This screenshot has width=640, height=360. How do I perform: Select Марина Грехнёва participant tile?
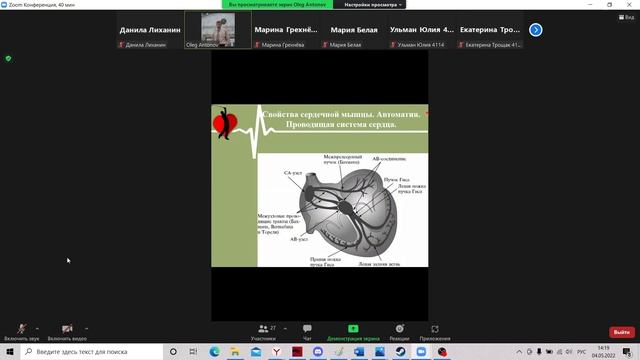coord(286,30)
